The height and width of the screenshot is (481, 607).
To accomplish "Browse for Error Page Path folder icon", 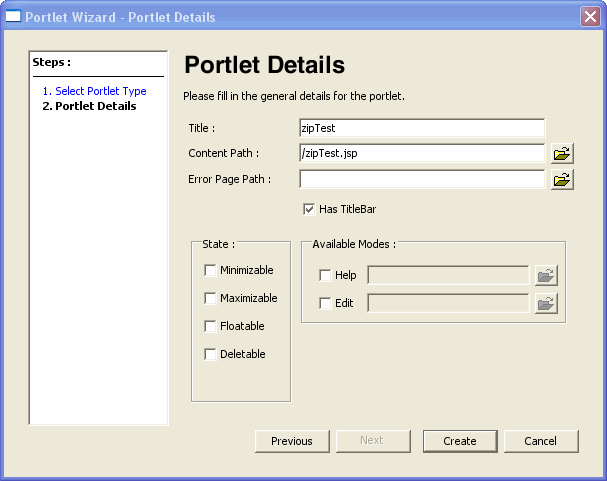I will (562, 180).
